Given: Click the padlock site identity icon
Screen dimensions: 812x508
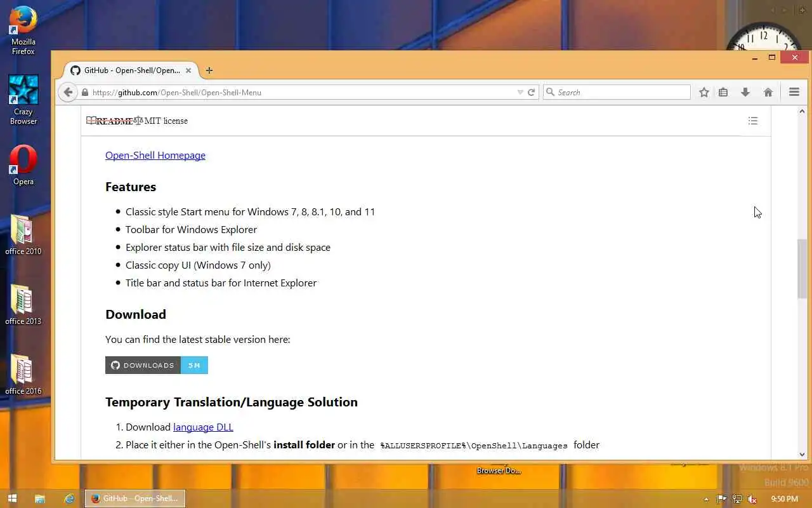Looking at the screenshot, I should (x=85, y=93).
